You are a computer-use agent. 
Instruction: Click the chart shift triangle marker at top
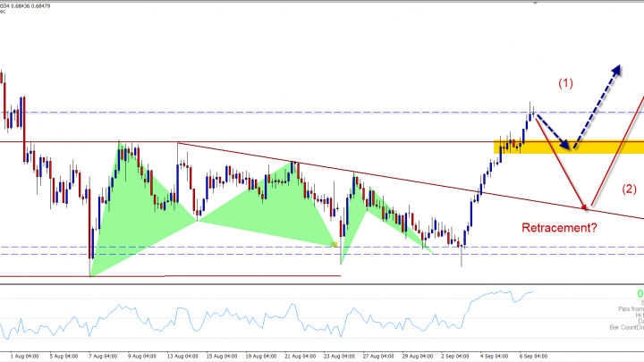[x=534, y=4]
